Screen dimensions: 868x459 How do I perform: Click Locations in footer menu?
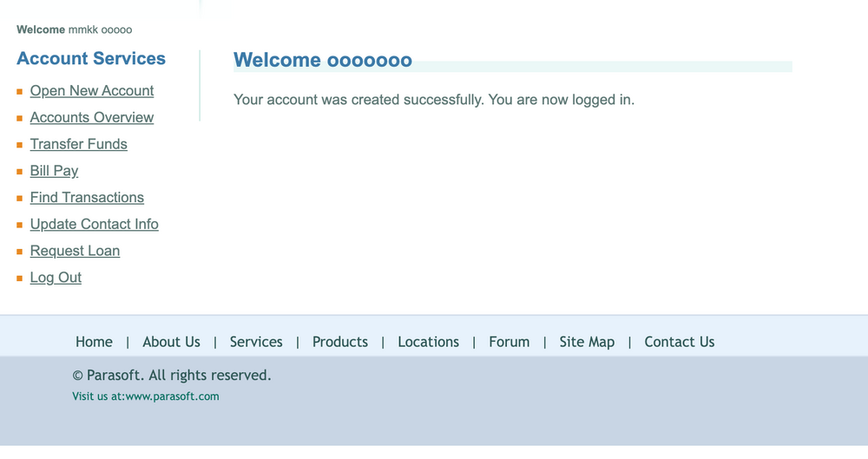[x=429, y=342]
